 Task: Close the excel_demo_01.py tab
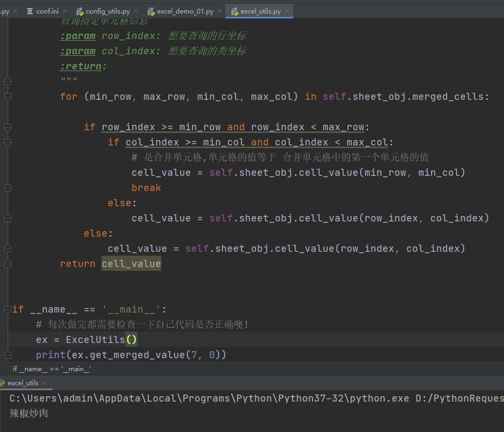tap(219, 11)
